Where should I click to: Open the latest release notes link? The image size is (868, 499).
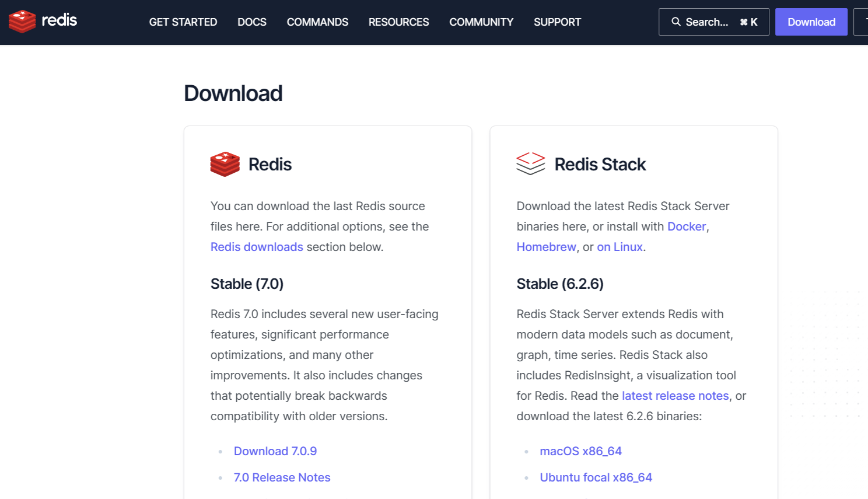tap(675, 396)
